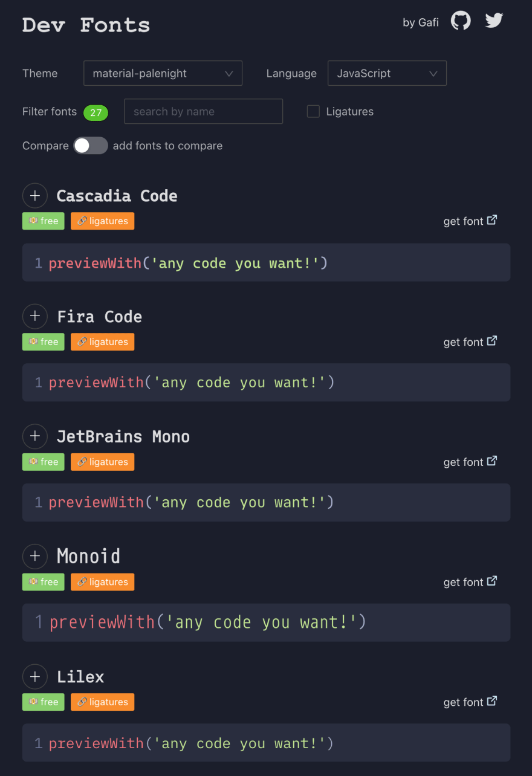Follow get font link for JetBrains Mono
Image resolution: width=532 pixels, height=776 pixels.
point(470,462)
